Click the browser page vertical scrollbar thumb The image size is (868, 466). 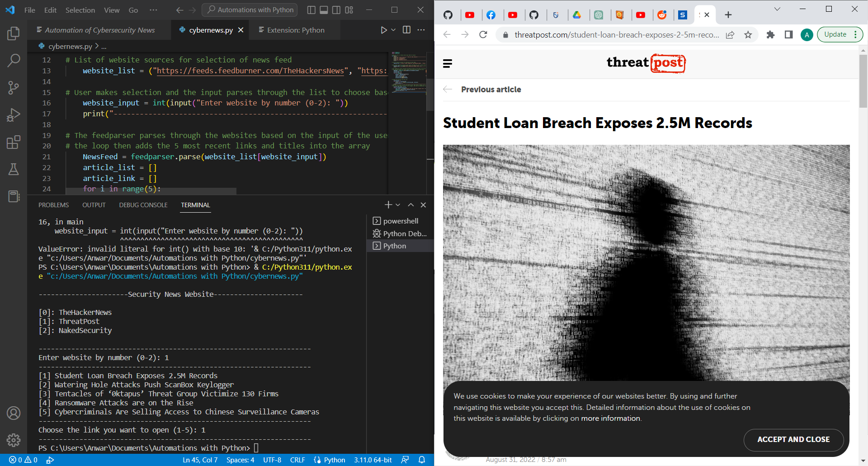point(863,81)
